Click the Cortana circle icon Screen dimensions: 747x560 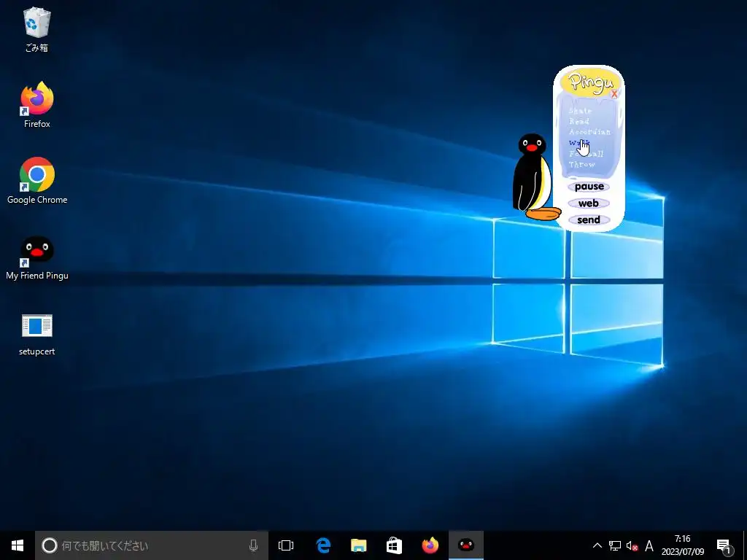point(50,545)
